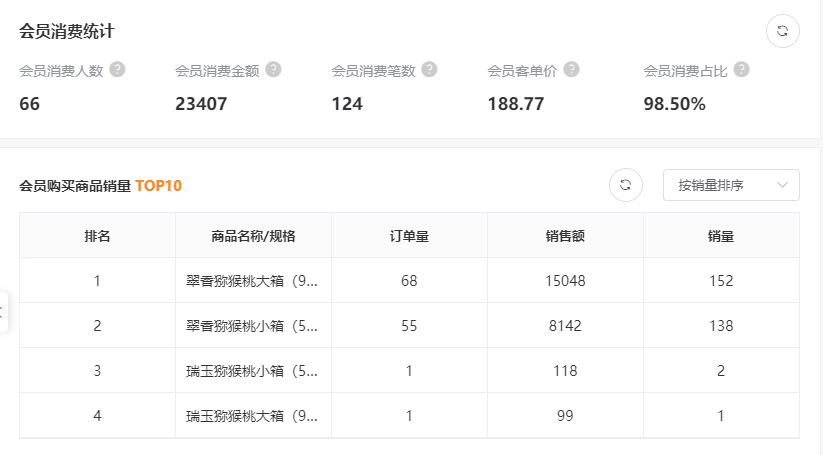Select product 瑞玉猕猴桃小箱 in row 3
823x455 pixels.
(x=253, y=371)
